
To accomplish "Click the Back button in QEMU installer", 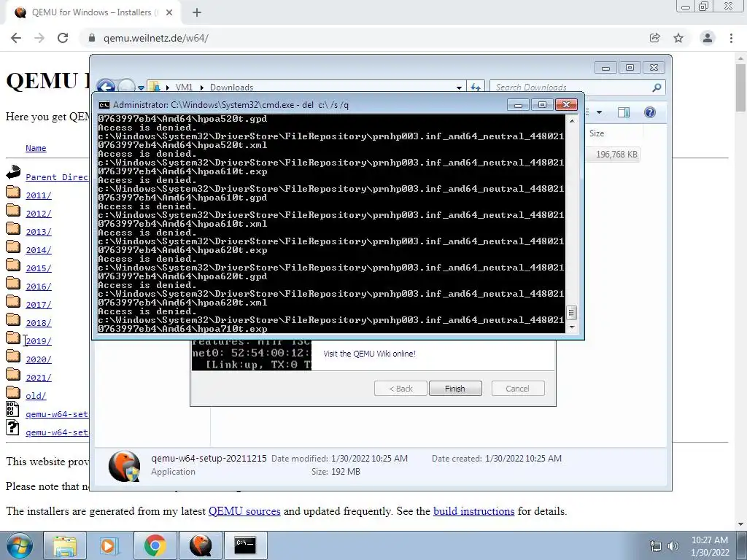I will 400,389.
